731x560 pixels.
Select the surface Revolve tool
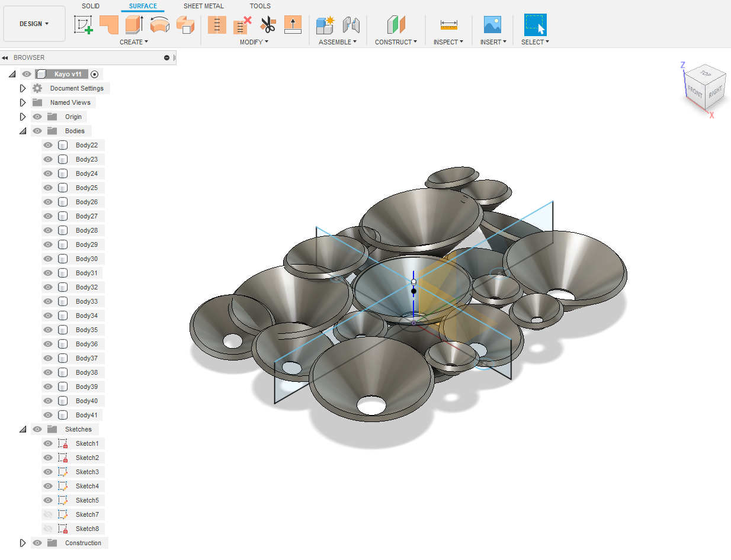pyautogui.click(x=160, y=24)
